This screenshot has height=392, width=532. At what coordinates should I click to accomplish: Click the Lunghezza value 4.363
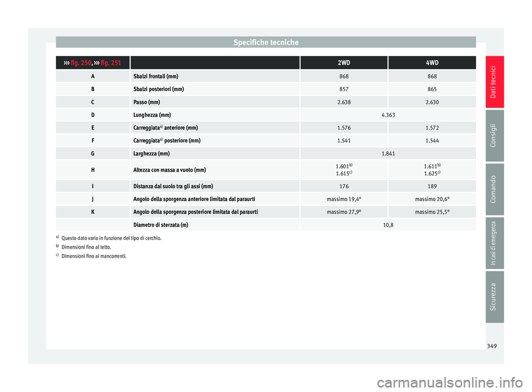coord(388,115)
